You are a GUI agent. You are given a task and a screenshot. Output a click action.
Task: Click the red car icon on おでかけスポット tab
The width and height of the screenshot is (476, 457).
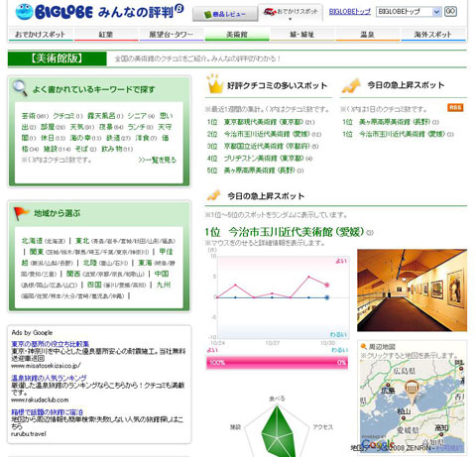point(270,12)
